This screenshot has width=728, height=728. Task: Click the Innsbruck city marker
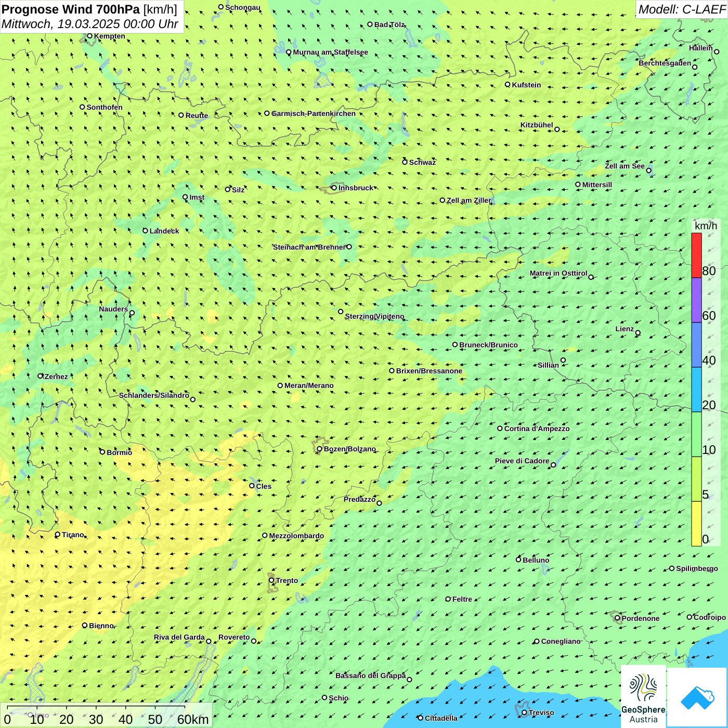click(334, 188)
